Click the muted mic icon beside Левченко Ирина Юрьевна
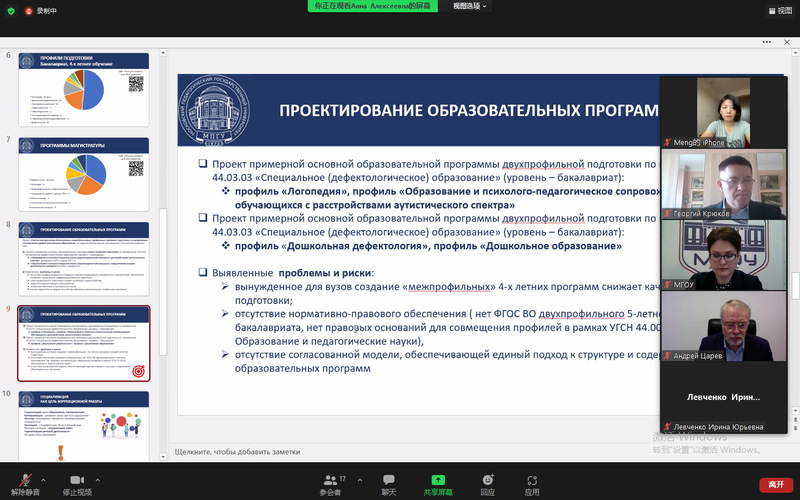Screen dimensions: 800x500 click(x=667, y=427)
